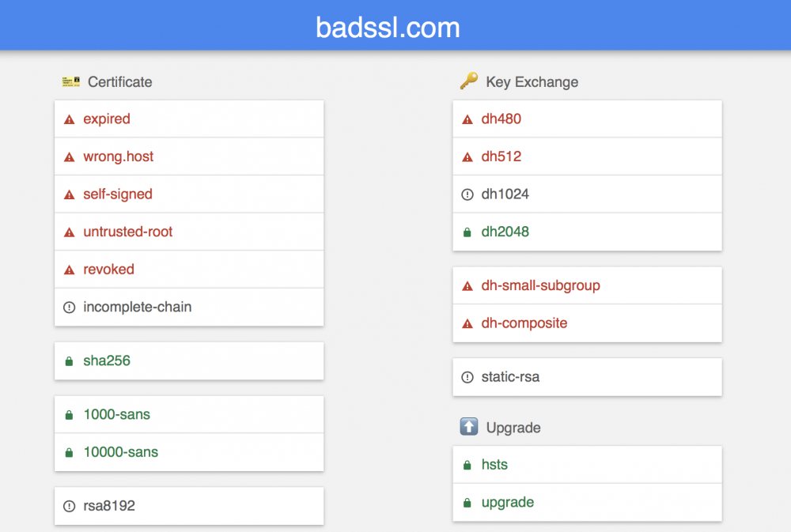Click the badssl.com header title
Screen dimensions: 791x532
coord(388,28)
